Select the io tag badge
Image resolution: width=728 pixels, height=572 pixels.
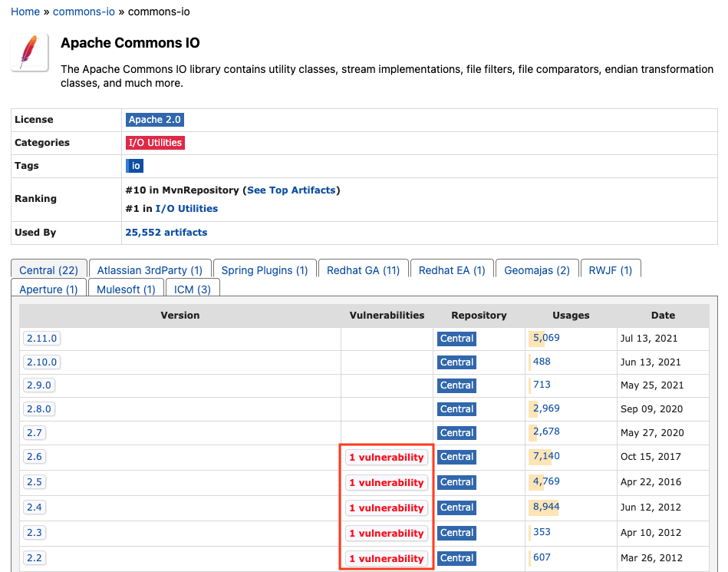tap(135, 166)
